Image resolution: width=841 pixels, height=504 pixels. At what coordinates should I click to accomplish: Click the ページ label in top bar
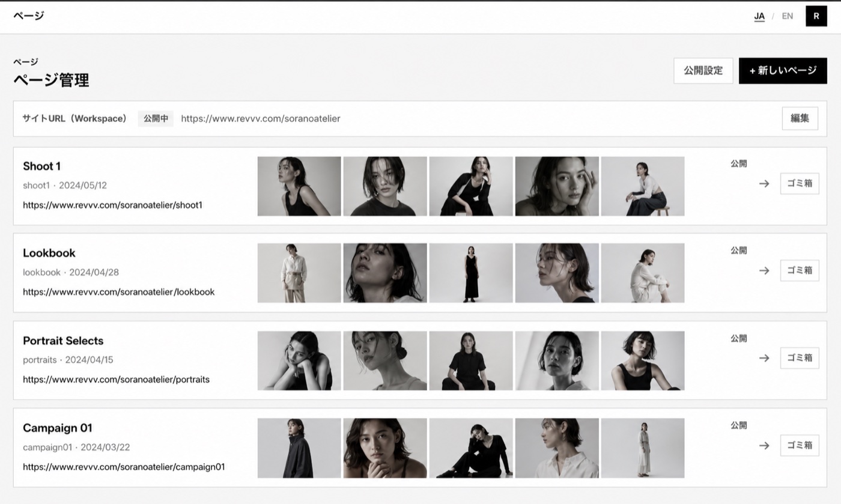(x=29, y=16)
